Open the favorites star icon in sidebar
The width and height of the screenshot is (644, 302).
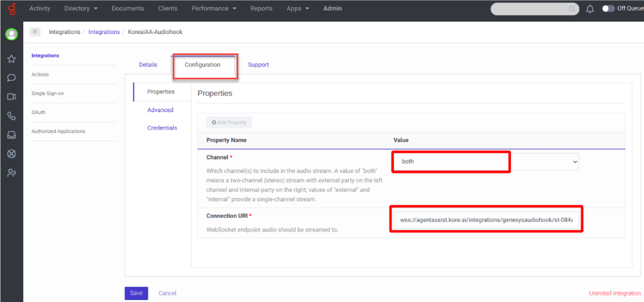pyautogui.click(x=11, y=59)
